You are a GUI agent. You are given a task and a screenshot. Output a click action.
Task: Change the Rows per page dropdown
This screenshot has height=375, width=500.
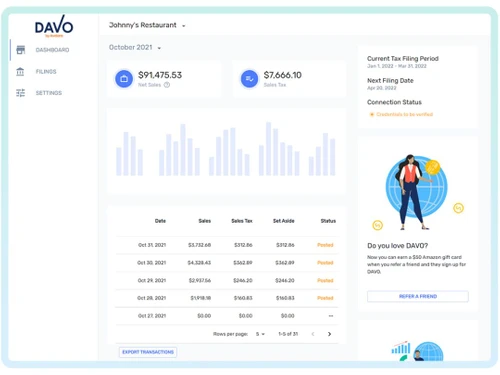pos(260,334)
